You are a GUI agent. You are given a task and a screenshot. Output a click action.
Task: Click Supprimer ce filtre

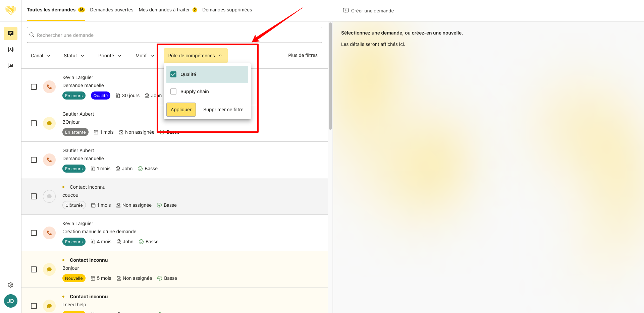pos(223,110)
